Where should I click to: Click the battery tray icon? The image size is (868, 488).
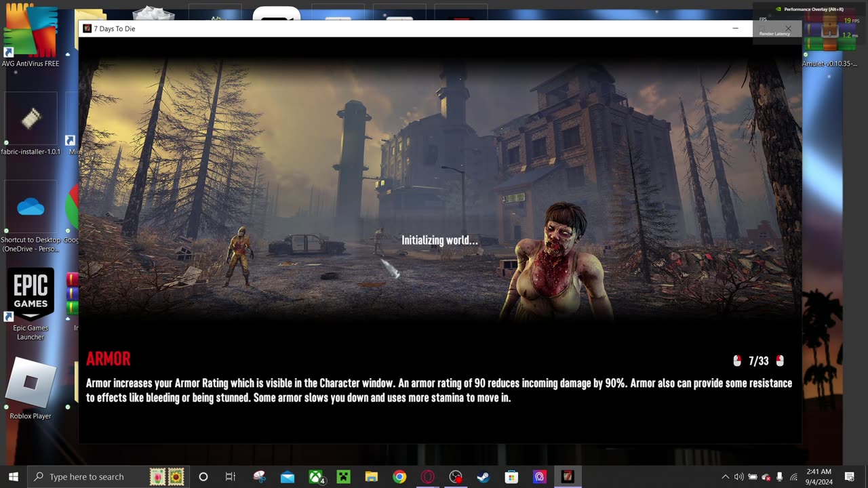753,476
